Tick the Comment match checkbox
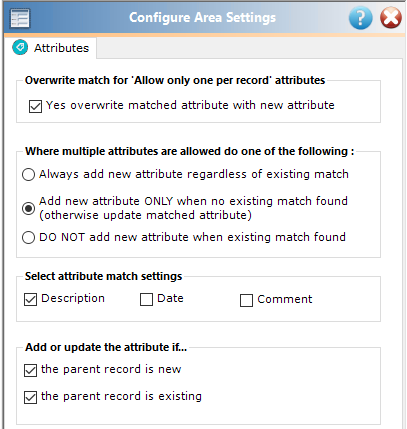Viewport: 407px width, 429px height. point(246,300)
